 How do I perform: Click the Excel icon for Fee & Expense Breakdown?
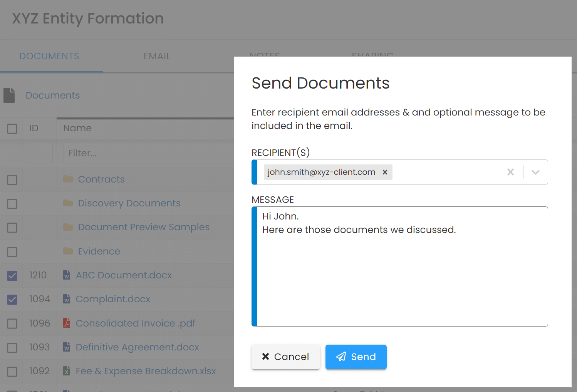(67, 371)
